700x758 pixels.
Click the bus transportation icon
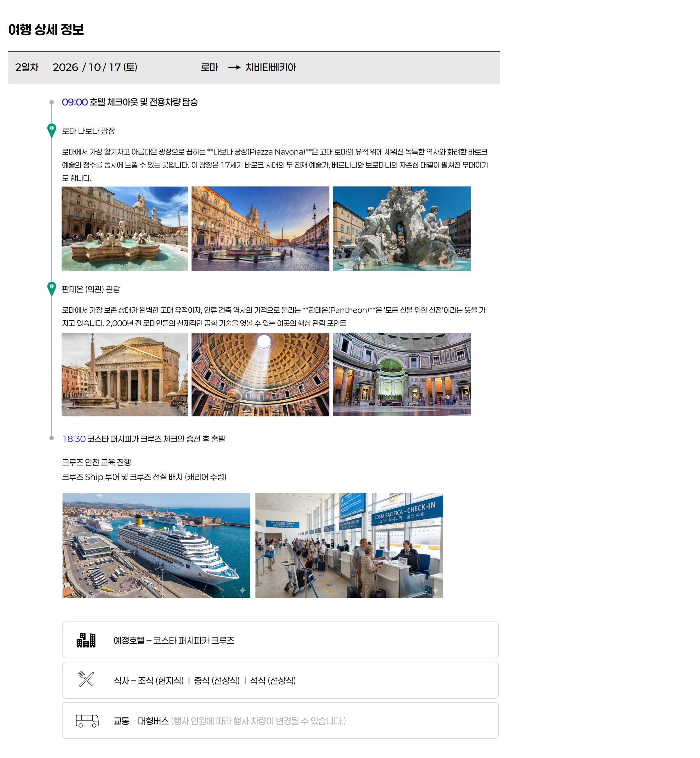[87, 720]
